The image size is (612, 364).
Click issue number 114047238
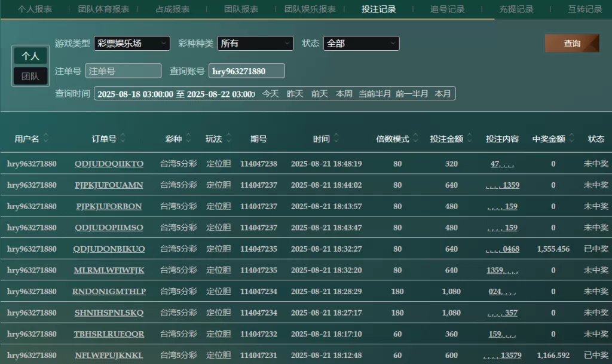pos(259,164)
